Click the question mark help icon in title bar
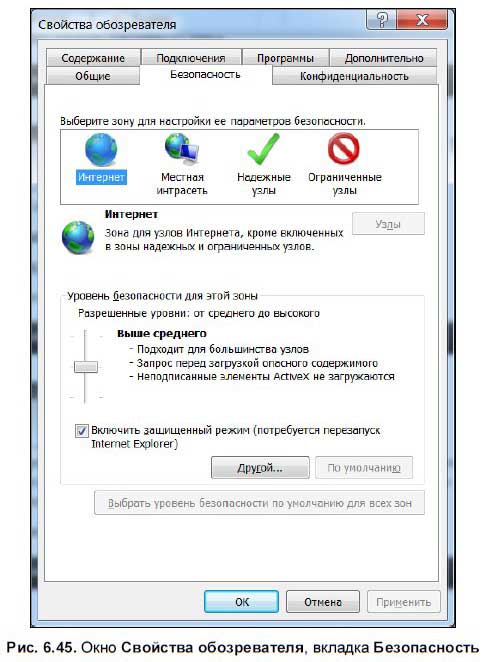The image size is (489, 662). coord(382,19)
